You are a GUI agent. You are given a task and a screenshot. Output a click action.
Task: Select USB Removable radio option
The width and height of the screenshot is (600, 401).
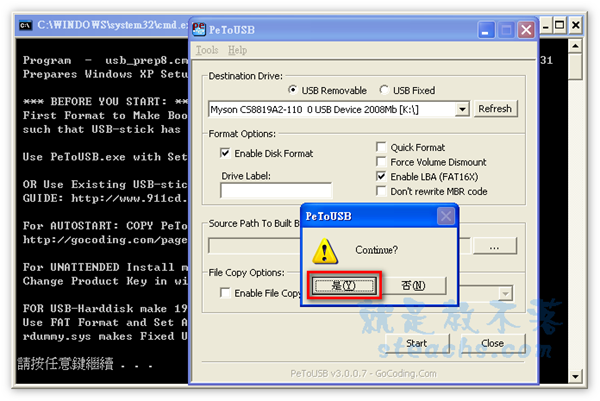click(x=292, y=90)
